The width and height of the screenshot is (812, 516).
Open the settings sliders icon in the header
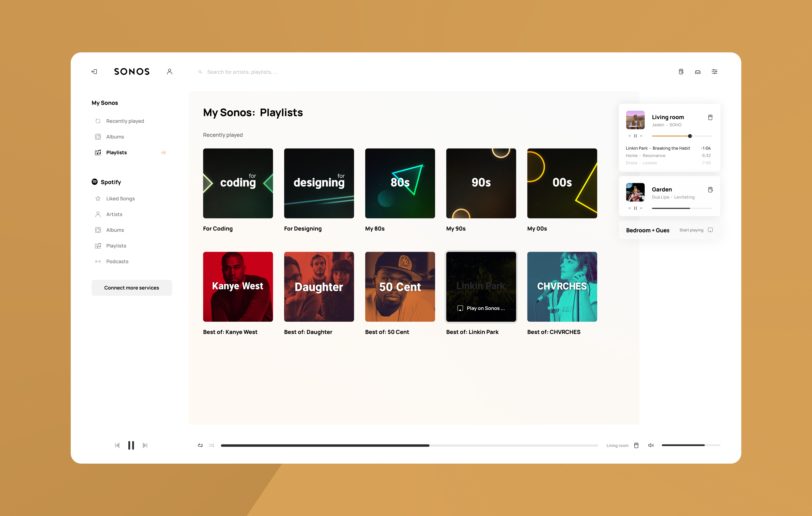click(715, 72)
